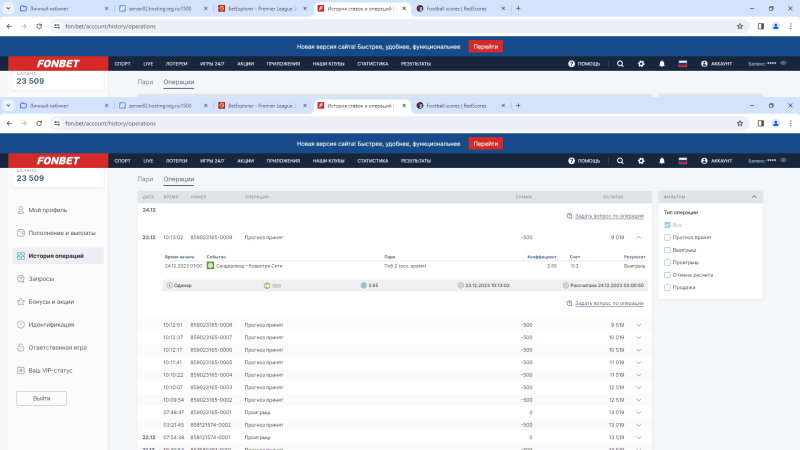Collapse the expanded operation 859023165-0009 row
This screenshot has height=450, width=800.
coord(638,237)
